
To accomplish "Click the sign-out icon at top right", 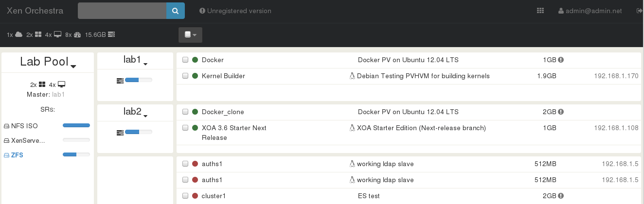I will pos(640,11).
